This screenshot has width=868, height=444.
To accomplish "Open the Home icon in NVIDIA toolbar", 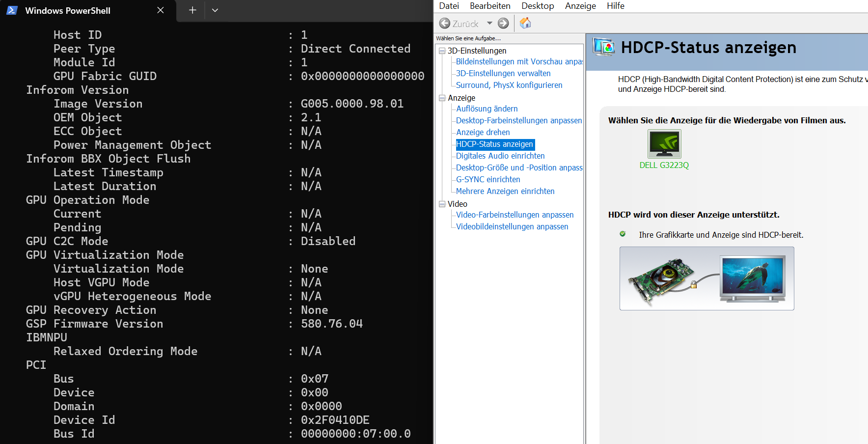I will pyautogui.click(x=525, y=23).
